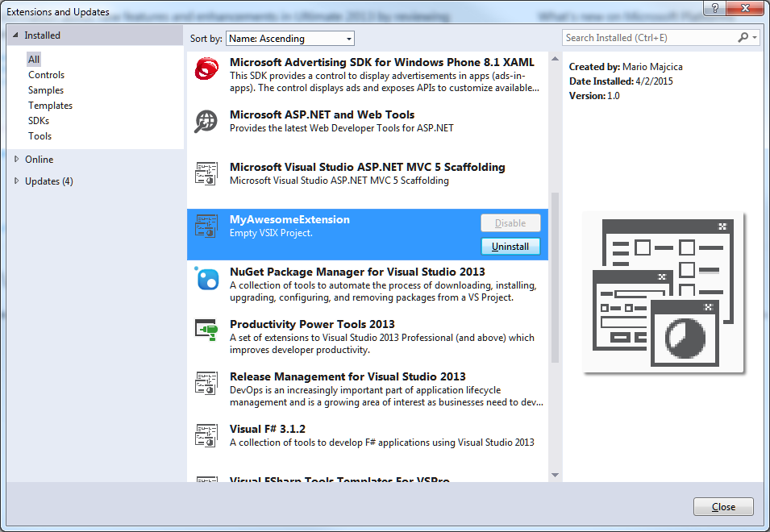Image resolution: width=770 pixels, height=532 pixels.
Task: Select the Controls category
Action: (46, 75)
